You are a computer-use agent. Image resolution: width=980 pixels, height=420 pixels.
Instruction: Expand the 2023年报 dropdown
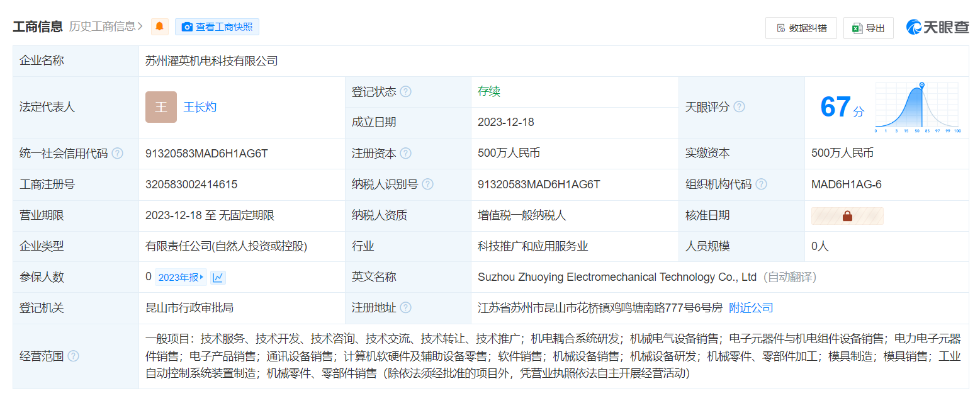point(181,278)
